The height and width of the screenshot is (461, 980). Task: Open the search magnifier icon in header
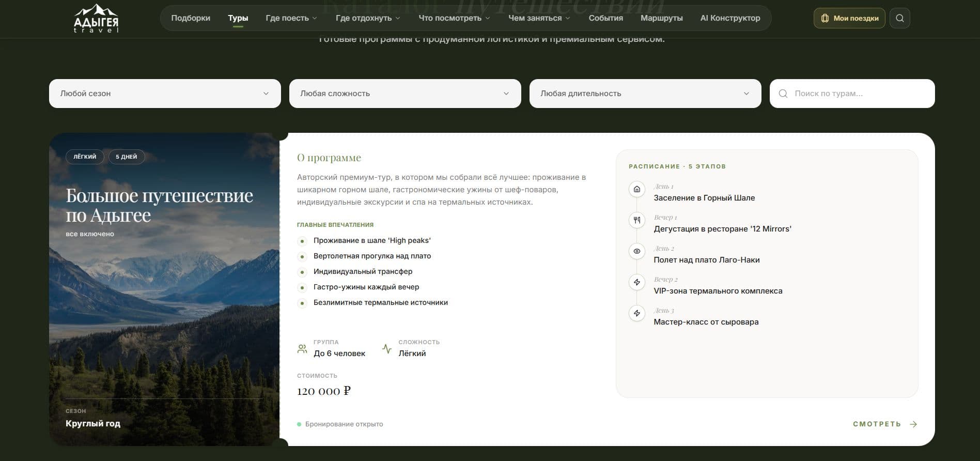900,18
